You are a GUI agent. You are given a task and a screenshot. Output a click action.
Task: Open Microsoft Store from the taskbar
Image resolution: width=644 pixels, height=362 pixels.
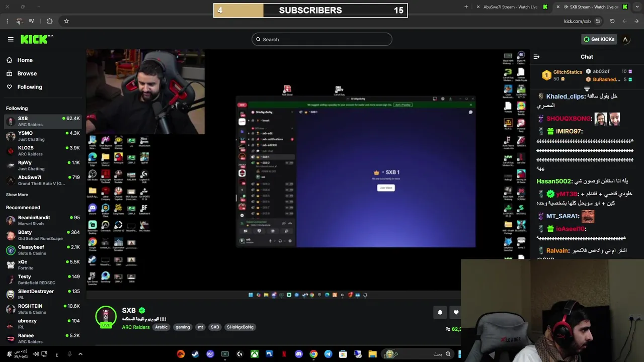[343, 354]
